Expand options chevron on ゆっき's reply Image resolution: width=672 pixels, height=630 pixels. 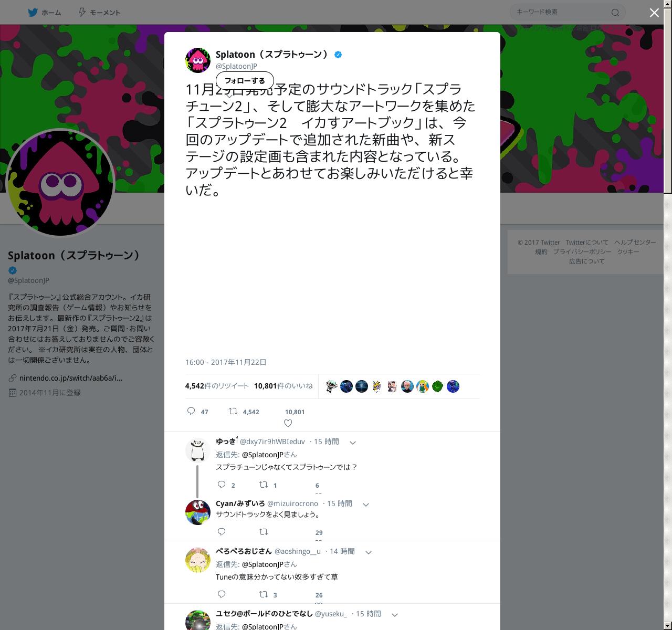(x=353, y=443)
